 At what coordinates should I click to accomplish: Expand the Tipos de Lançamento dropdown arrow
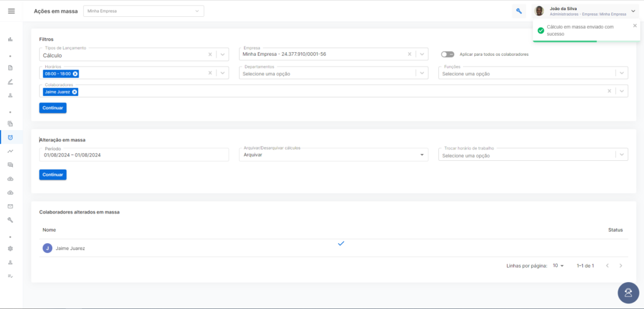click(222, 54)
